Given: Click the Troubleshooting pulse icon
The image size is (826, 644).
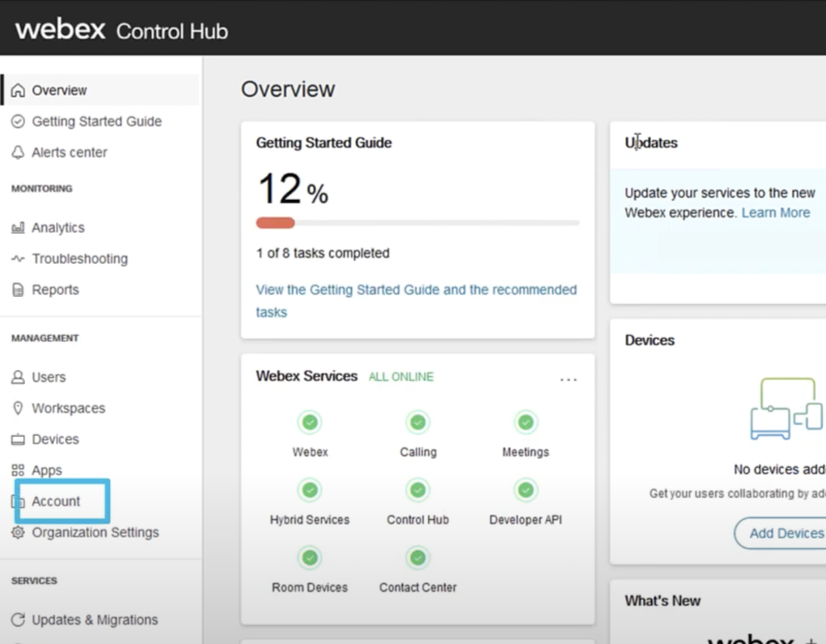Looking at the screenshot, I should coord(18,259).
